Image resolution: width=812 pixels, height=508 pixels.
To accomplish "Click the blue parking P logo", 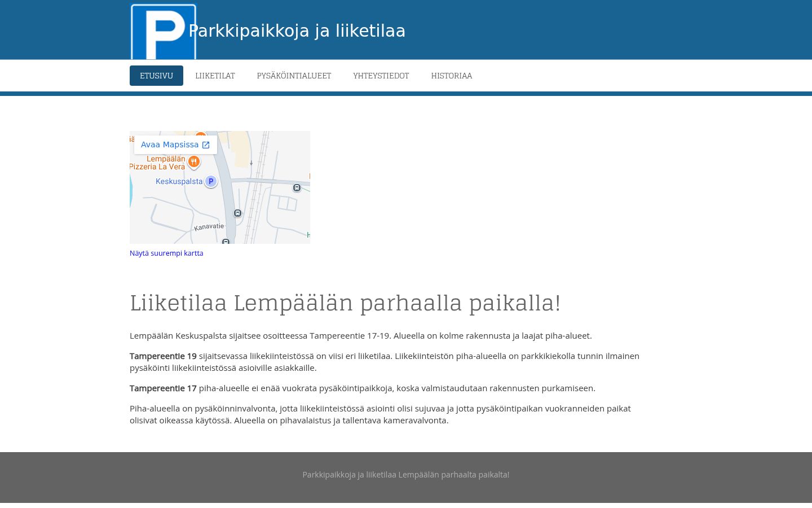I will pos(163,32).
